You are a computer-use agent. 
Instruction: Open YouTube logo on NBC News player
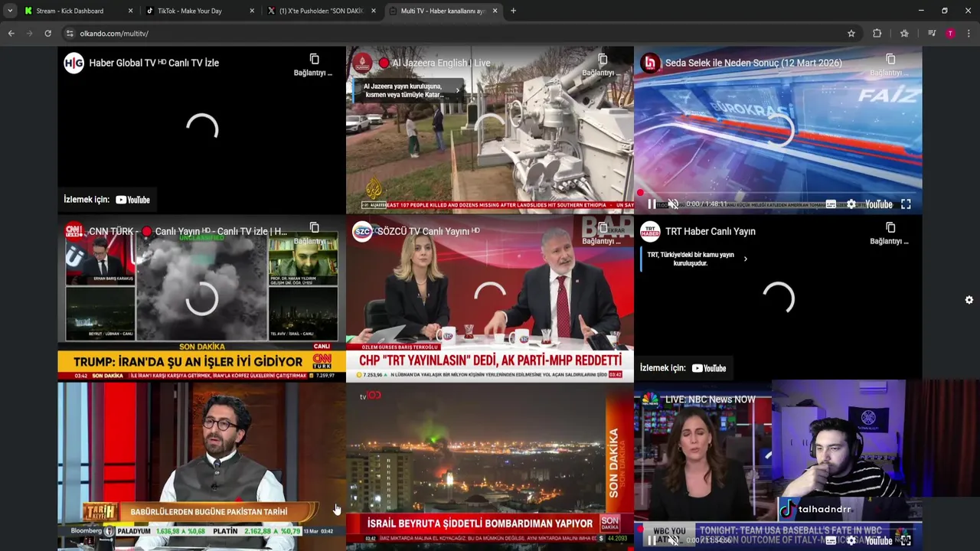[x=879, y=540]
